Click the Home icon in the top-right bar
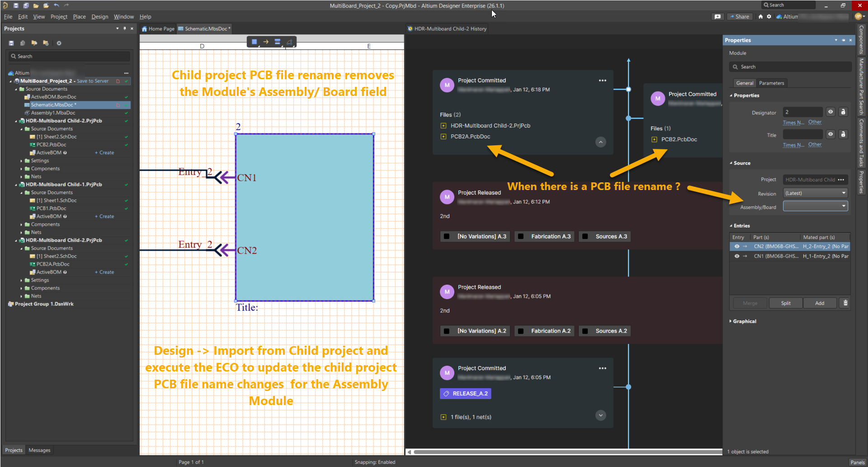The width and height of the screenshot is (868, 467). click(x=760, y=16)
